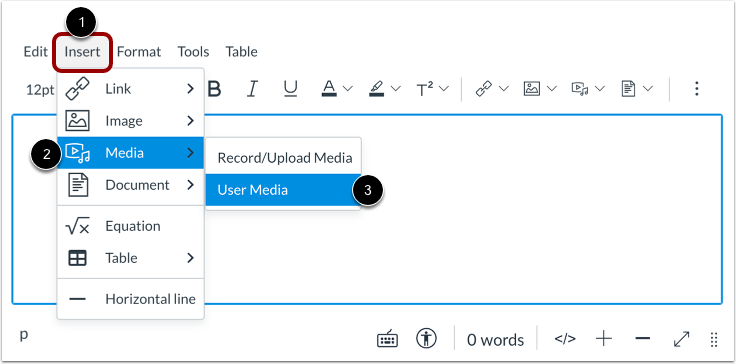Apply superscript with the T² button
This screenshot has width=736, height=364.
click(x=425, y=88)
